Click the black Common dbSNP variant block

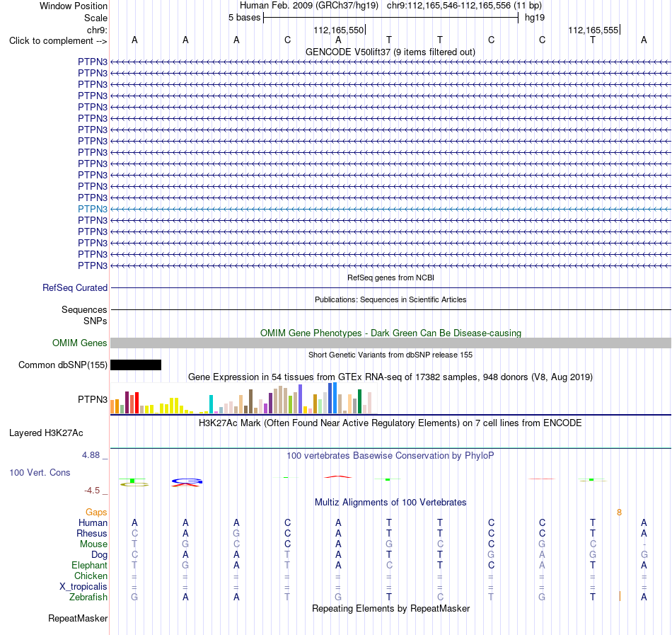click(x=136, y=365)
